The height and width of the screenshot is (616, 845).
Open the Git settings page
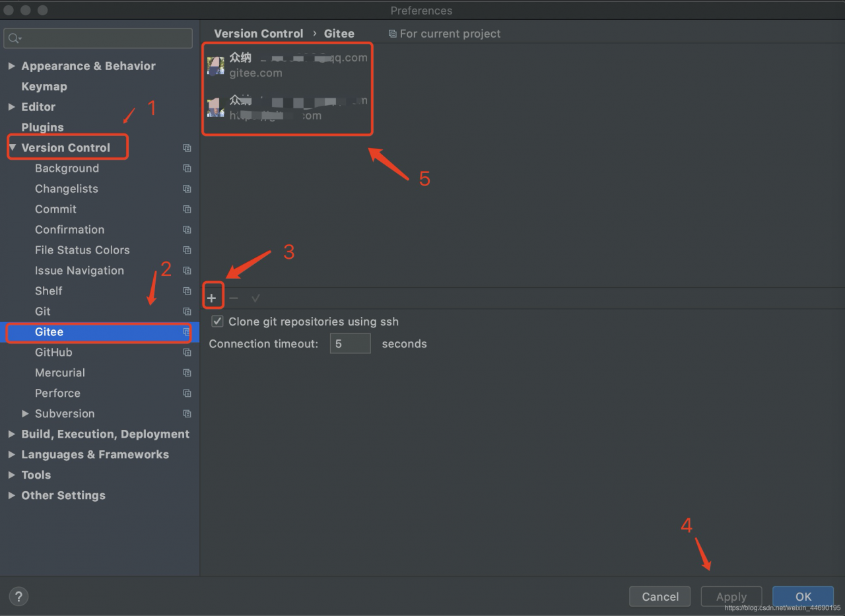tap(43, 312)
